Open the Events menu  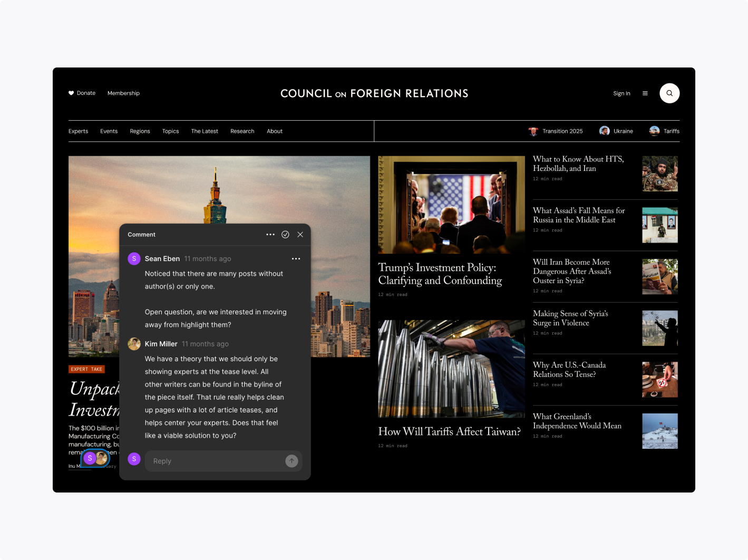point(109,131)
